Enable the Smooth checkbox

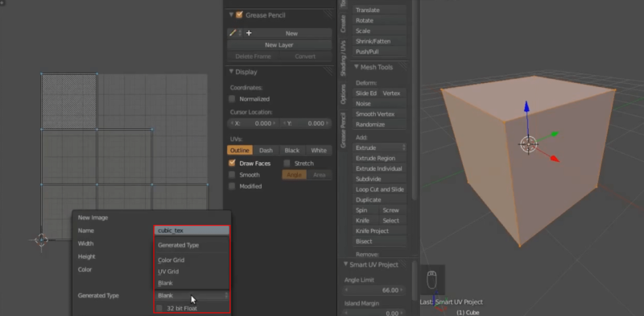pyautogui.click(x=232, y=174)
